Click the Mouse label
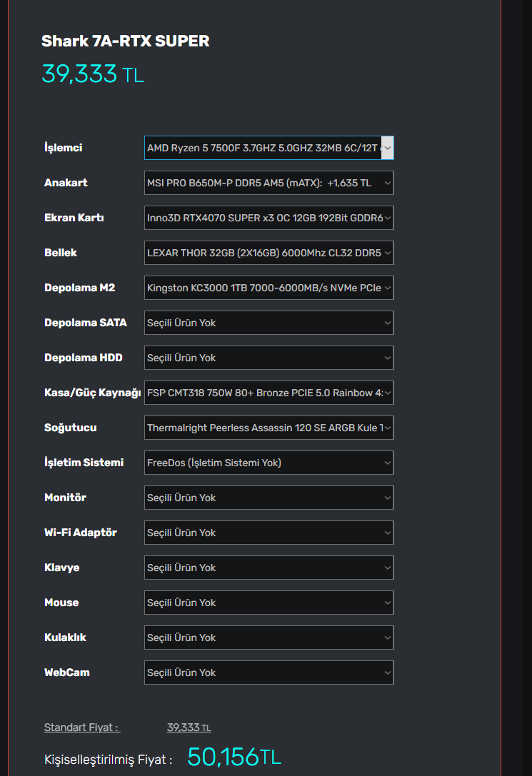 61,603
